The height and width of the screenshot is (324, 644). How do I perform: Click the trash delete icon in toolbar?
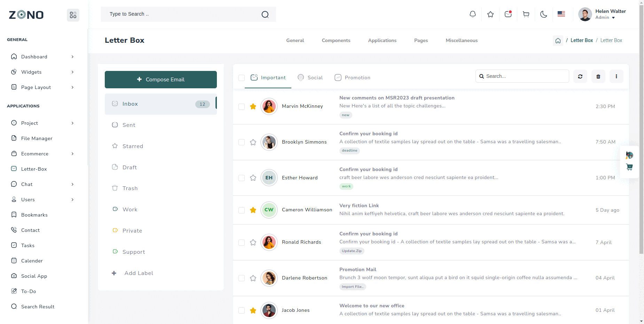point(598,76)
